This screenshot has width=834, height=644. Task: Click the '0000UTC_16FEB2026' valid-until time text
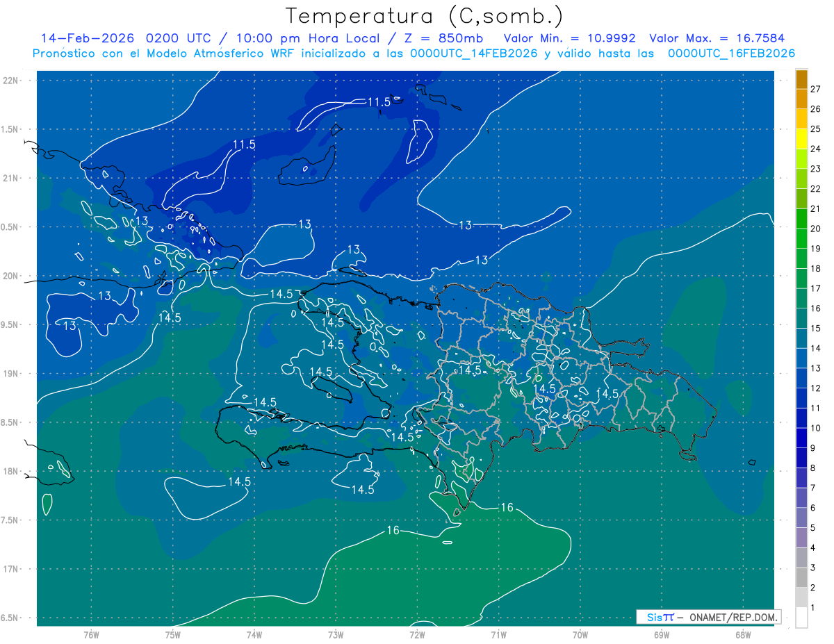click(x=731, y=53)
